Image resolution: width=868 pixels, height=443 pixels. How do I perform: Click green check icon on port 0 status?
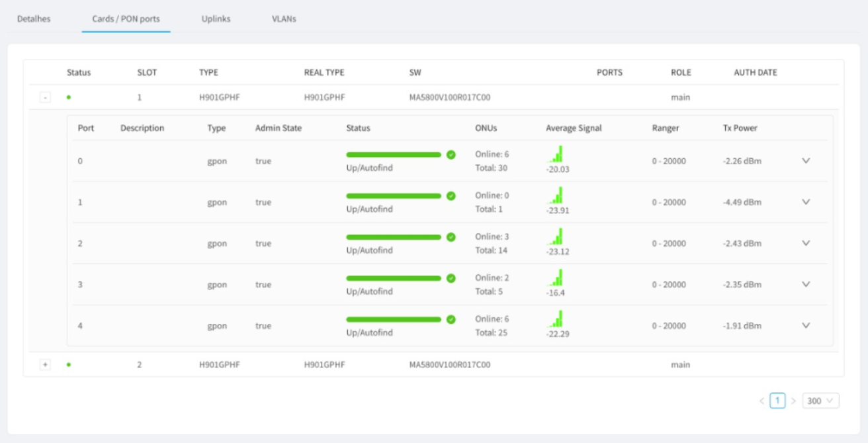pos(451,154)
